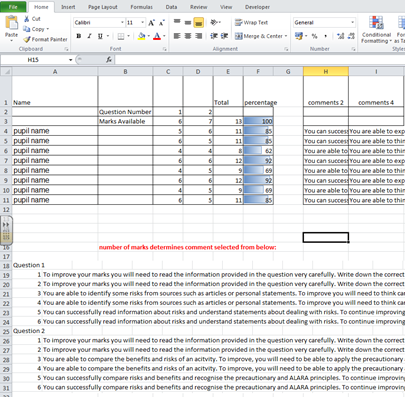Click the Borders button

pyautogui.click(x=121, y=36)
